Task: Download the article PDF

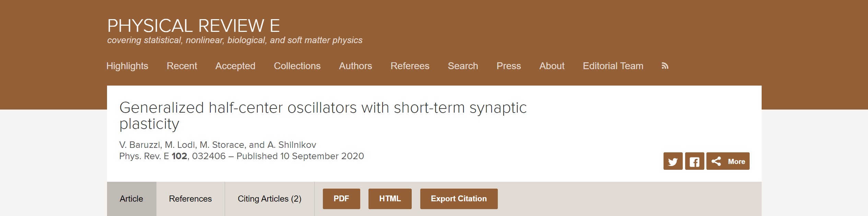Action: coord(341,199)
